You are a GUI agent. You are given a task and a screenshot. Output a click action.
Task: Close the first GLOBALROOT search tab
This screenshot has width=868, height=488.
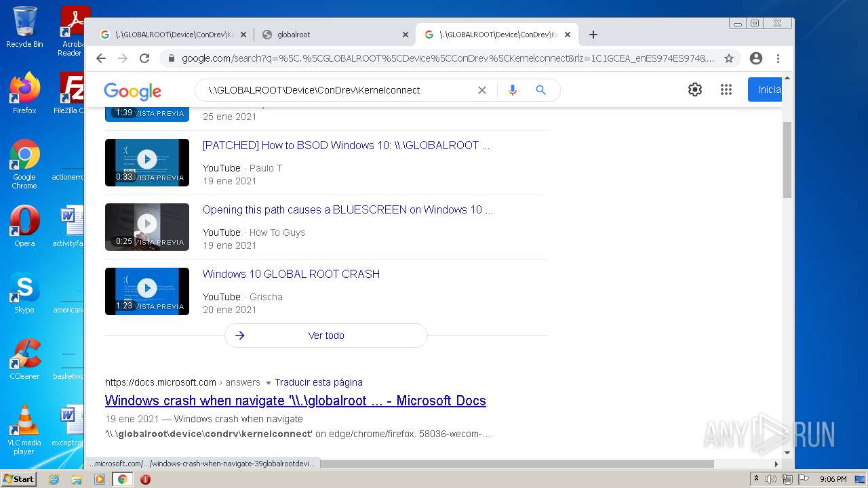[243, 35]
